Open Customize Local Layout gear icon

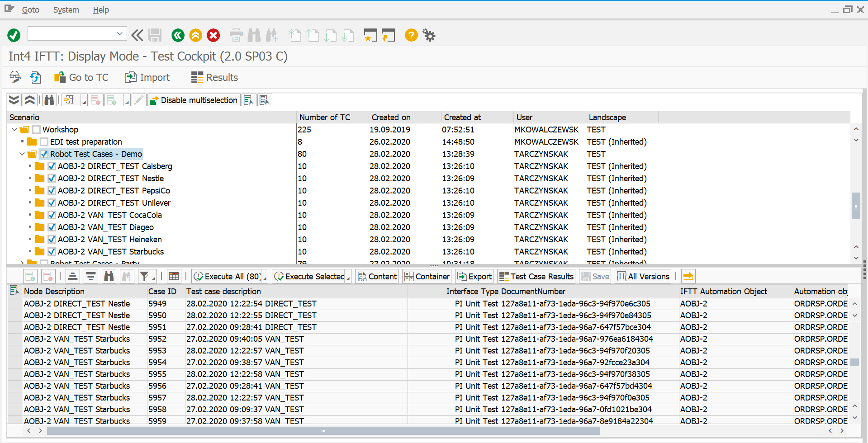[x=429, y=35]
